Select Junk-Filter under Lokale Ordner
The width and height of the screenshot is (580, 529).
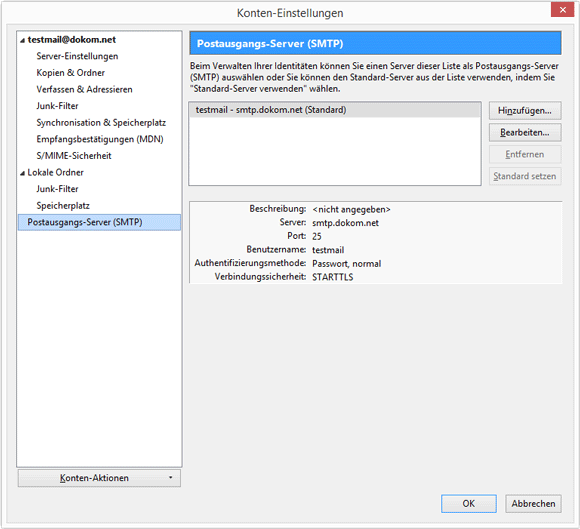pos(57,189)
